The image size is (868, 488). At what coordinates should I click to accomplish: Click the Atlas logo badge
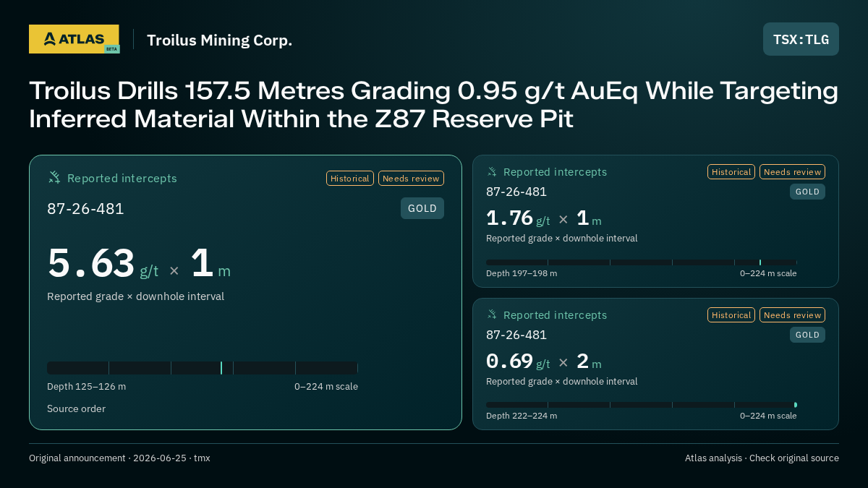[74, 39]
